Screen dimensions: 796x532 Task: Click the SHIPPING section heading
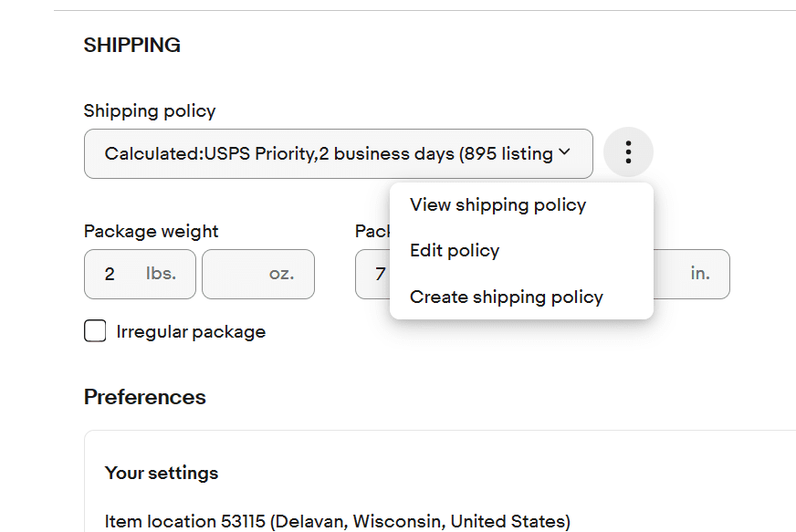tap(132, 46)
